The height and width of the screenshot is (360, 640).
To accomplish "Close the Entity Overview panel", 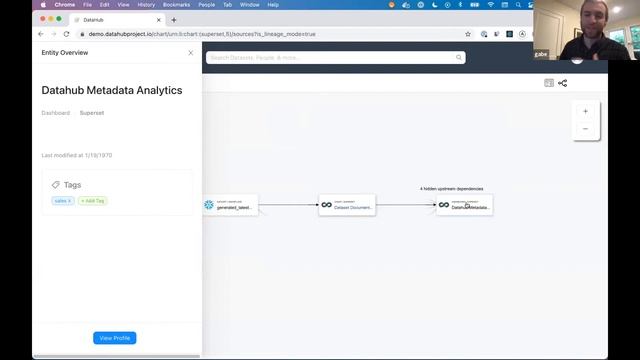I will pyautogui.click(x=191, y=53).
